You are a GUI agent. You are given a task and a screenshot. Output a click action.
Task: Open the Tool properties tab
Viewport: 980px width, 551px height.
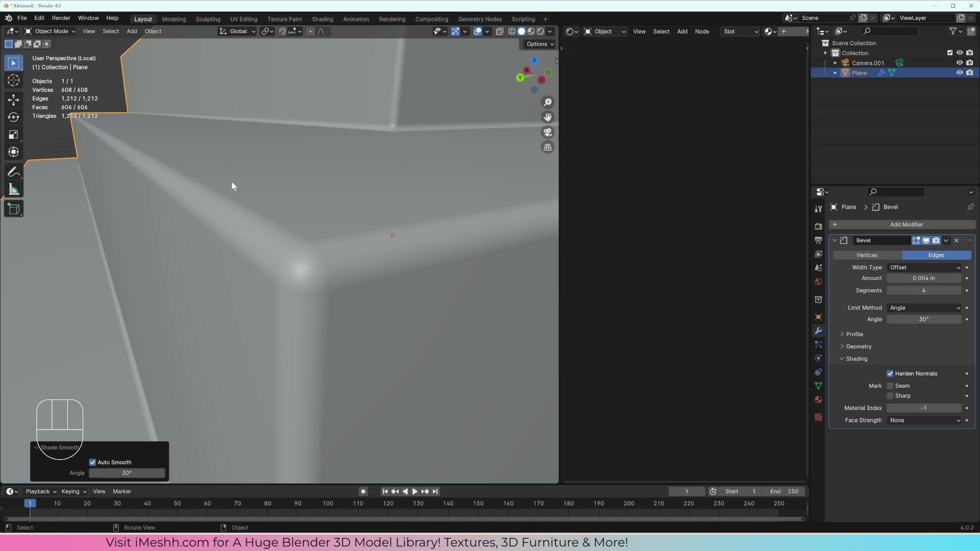tap(818, 209)
